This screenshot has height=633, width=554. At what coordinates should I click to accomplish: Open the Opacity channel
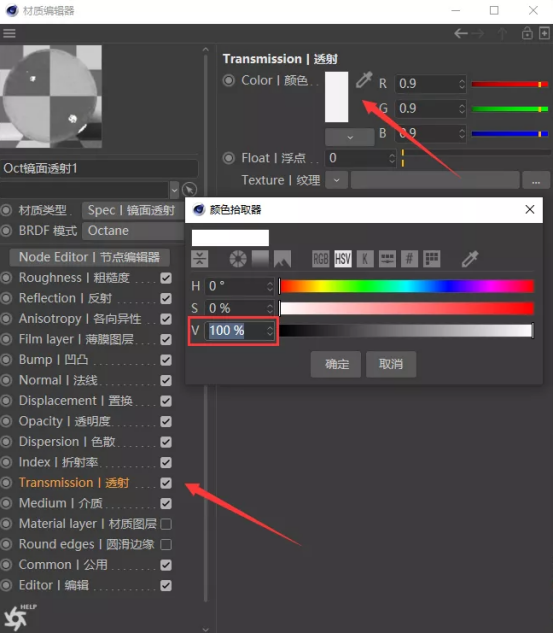64,421
